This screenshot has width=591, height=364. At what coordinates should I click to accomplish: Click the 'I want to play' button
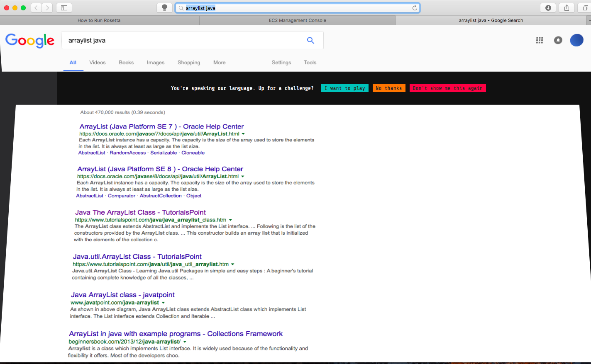[345, 88]
